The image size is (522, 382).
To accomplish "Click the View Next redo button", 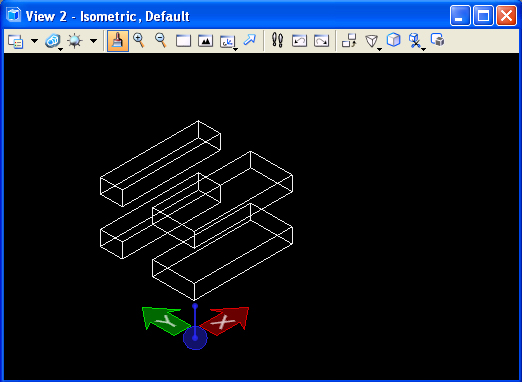I will pyautogui.click(x=321, y=41).
